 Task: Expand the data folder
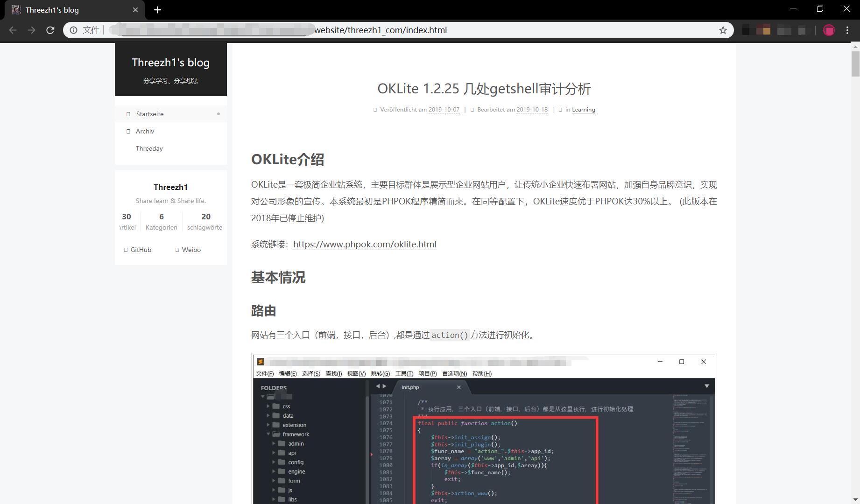click(x=268, y=416)
